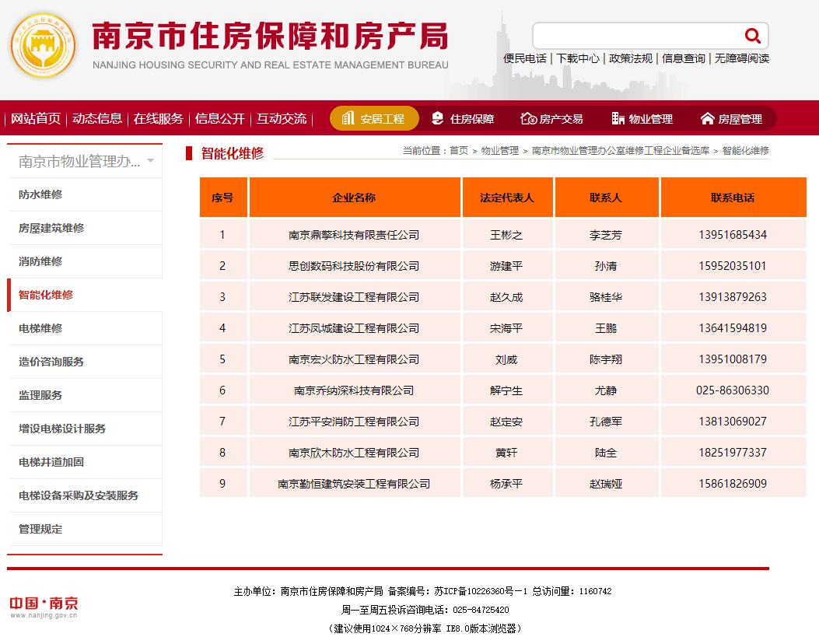This screenshot has width=819, height=644.
Task: Click breadcrumb link 首页
Action: [459, 150]
